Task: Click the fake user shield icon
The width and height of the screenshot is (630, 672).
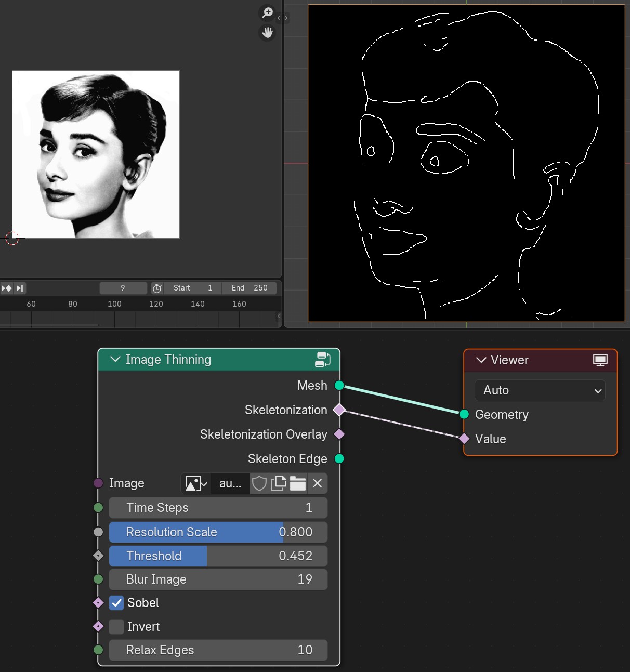Action: [259, 483]
